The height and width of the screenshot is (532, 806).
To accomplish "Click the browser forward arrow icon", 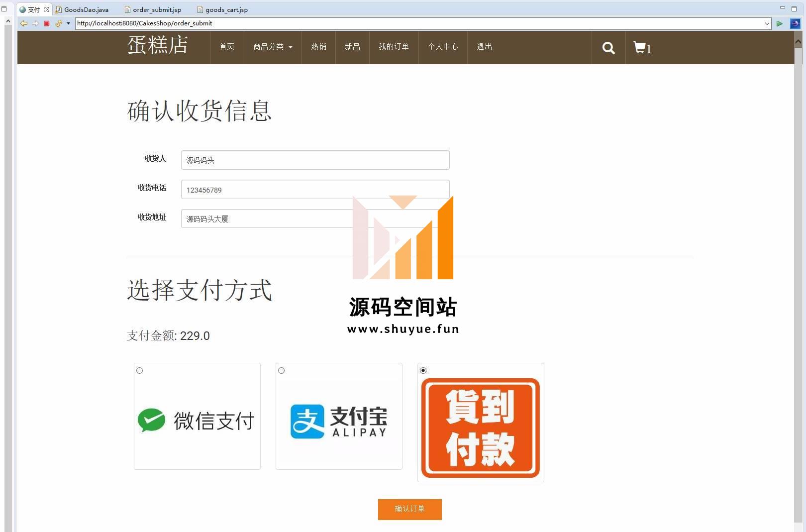I will click(35, 23).
